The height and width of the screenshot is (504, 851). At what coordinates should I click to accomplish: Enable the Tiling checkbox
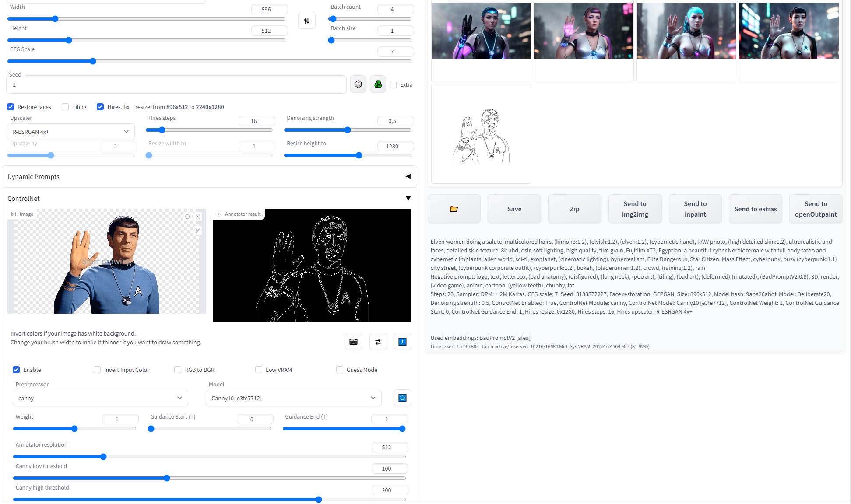point(65,107)
